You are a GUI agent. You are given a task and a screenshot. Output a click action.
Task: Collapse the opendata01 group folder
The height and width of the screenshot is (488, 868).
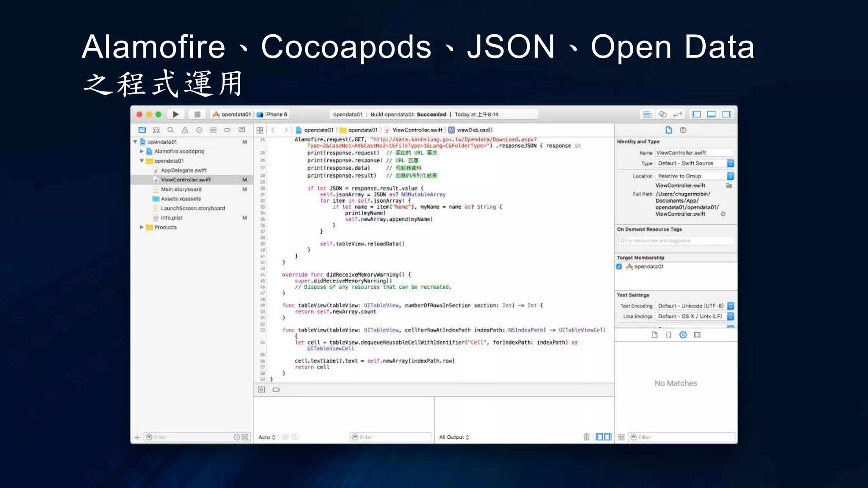tap(142, 161)
